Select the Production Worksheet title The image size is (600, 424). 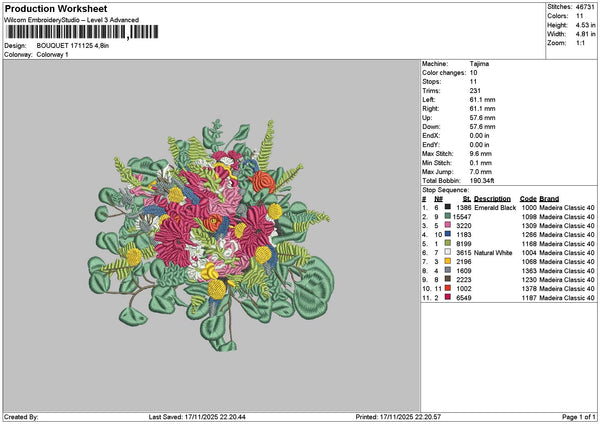click(x=56, y=9)
